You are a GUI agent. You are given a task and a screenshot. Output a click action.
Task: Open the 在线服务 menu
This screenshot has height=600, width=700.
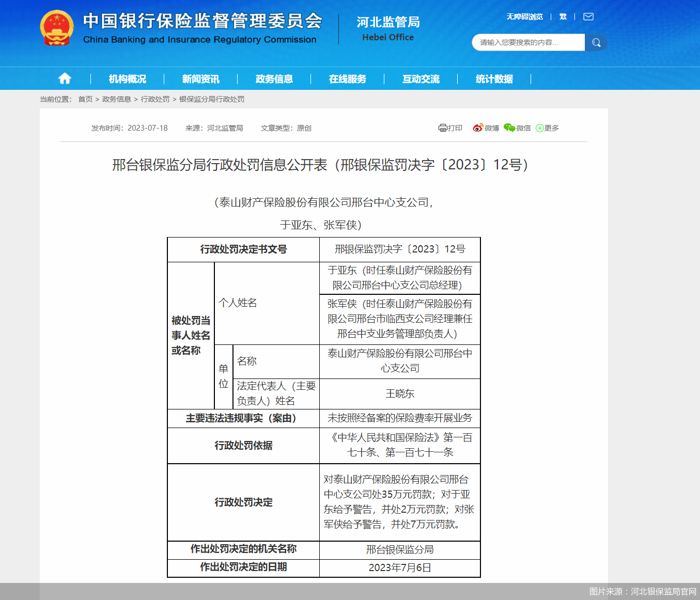(x=348, y=78)
